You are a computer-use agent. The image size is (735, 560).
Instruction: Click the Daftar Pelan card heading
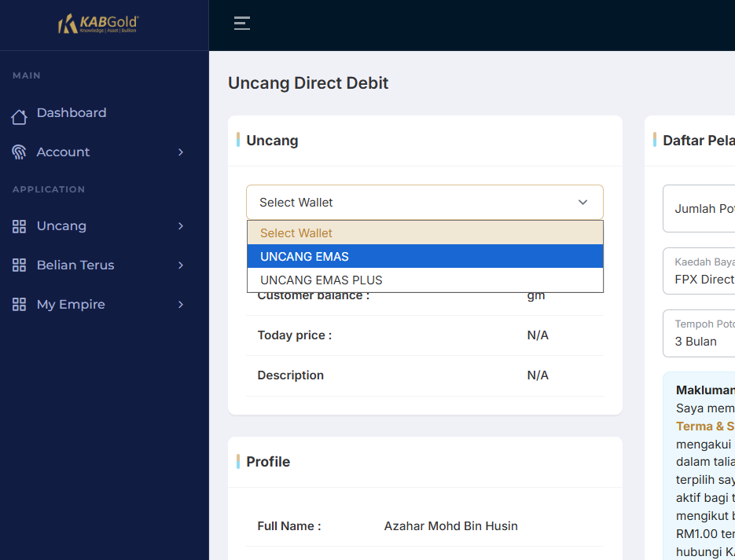coord(698,141)
